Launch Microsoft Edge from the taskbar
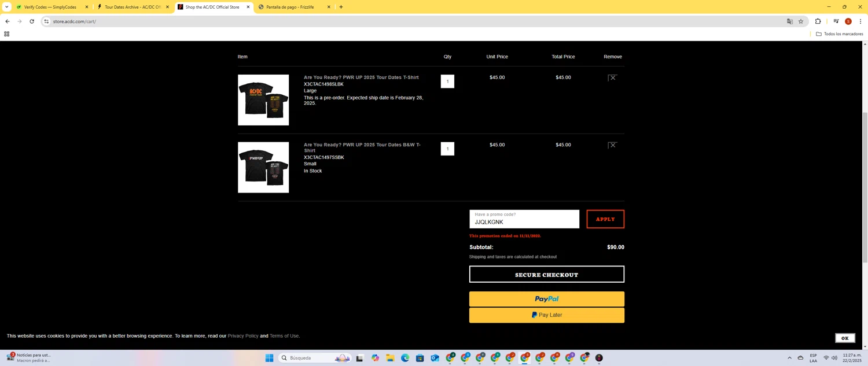 click(x=405, y=358)
